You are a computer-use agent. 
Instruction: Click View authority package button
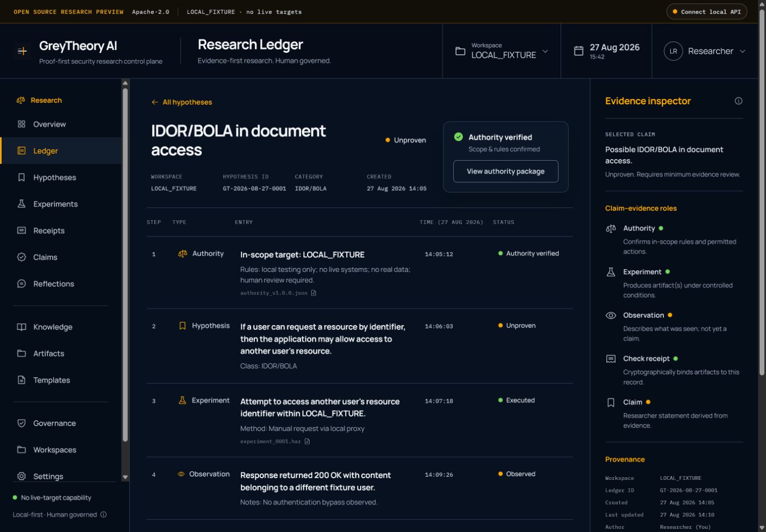pyautogui.click(x=505, y=171)
